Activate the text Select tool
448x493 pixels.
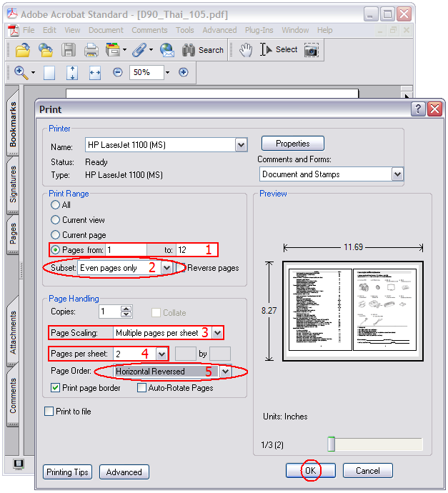point(279,50)
